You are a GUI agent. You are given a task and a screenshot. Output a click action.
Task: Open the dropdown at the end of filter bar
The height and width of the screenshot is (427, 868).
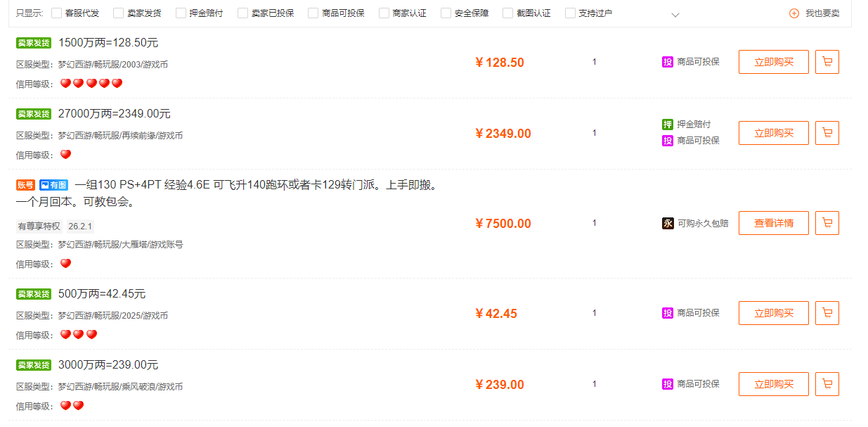675,14
